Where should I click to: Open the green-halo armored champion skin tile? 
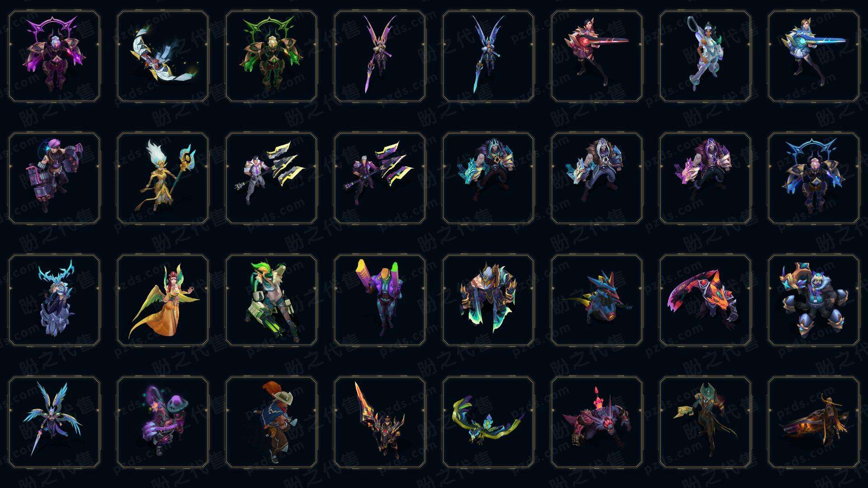(271, 56)
